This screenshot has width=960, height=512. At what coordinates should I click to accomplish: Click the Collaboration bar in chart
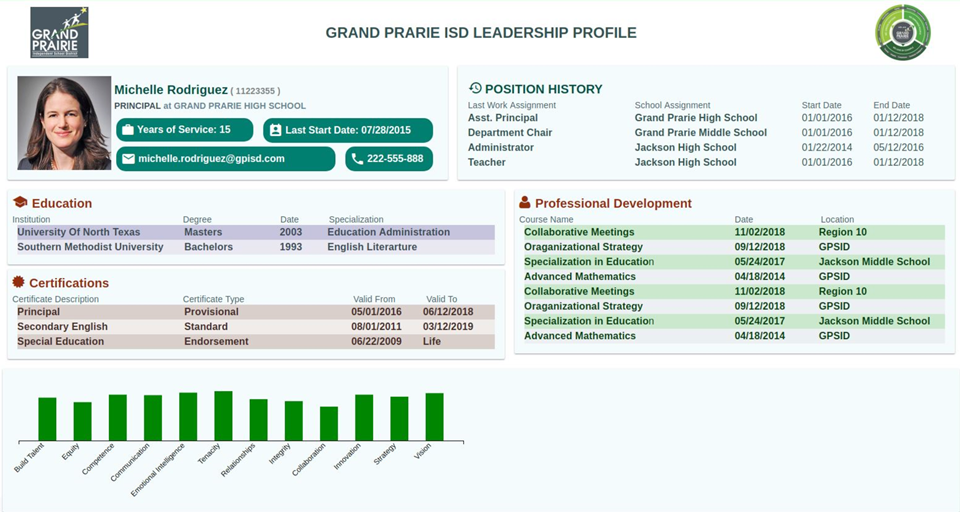[329, 424]
